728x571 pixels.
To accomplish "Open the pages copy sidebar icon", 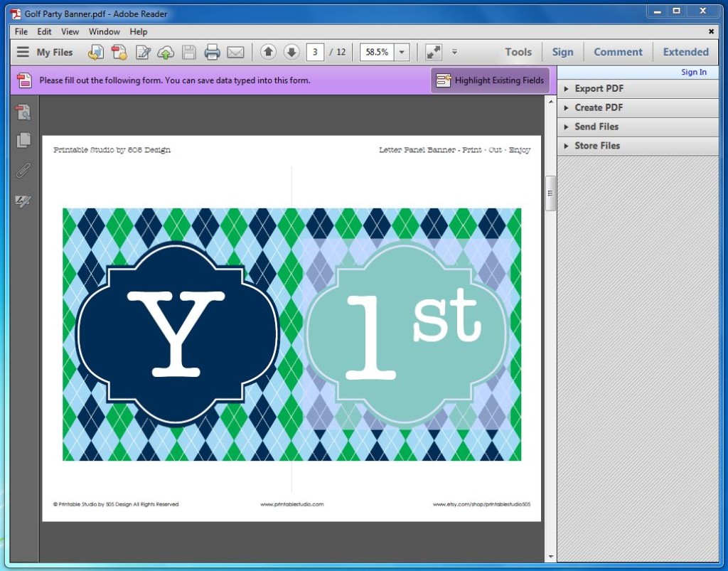I will [23, 140].
